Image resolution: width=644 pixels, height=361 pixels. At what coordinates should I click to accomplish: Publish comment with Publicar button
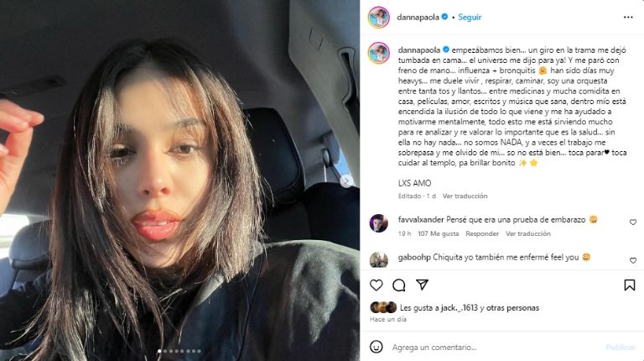pos(621,348)
